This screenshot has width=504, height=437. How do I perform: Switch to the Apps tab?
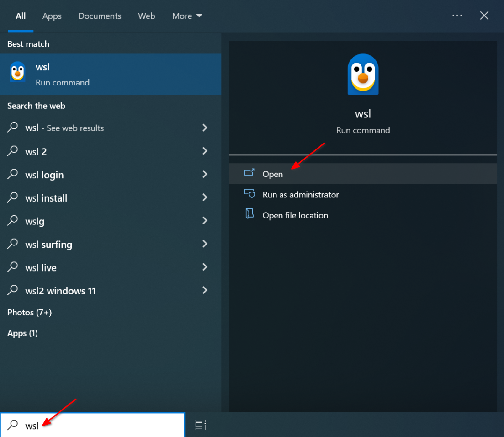(x=52, y=16)
